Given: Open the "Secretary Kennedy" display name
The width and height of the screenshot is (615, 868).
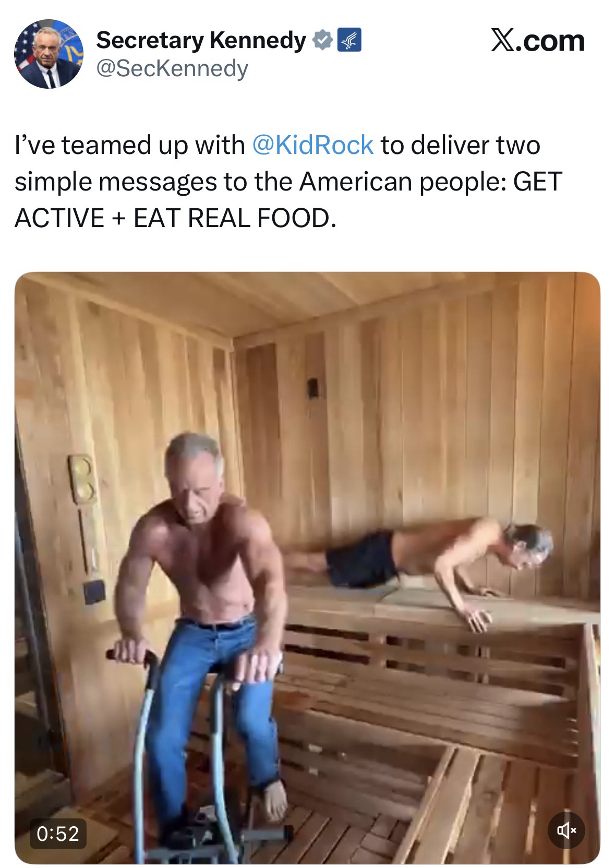Looking at the screenshot, I should [x=201, y=41].
